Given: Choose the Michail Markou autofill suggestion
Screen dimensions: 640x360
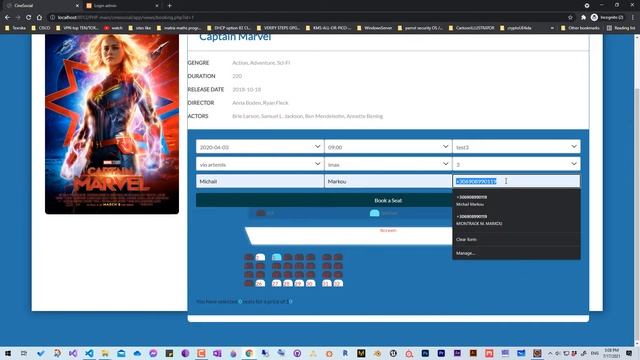Looking at the screenshot, I should tap(516, 200).
